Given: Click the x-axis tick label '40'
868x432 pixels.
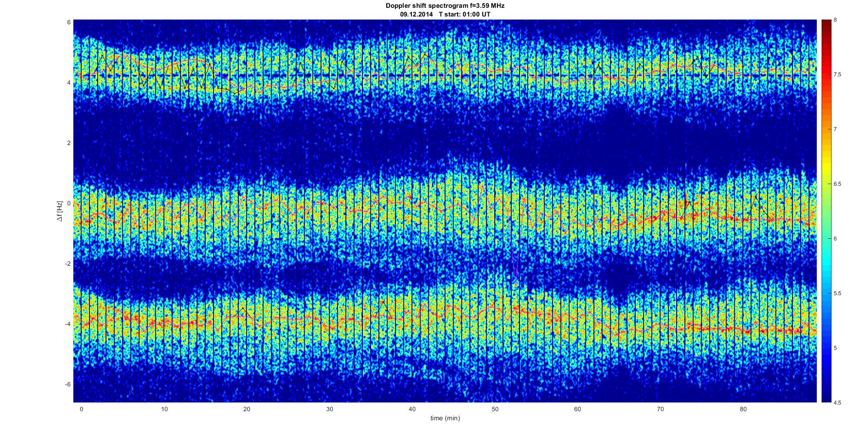Looking at the screenshot, I should pos(412,409).
